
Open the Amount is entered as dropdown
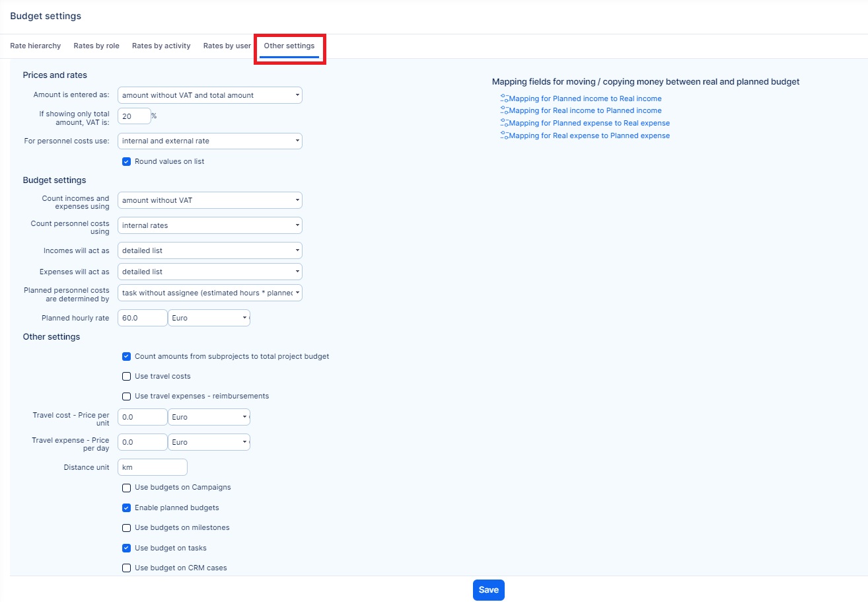point(209,95)
